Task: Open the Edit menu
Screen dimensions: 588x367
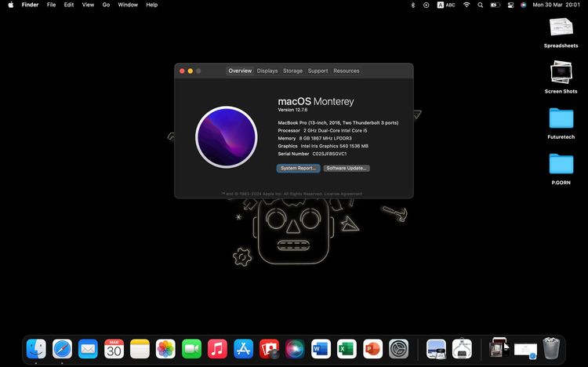Action: pos(69,5)
